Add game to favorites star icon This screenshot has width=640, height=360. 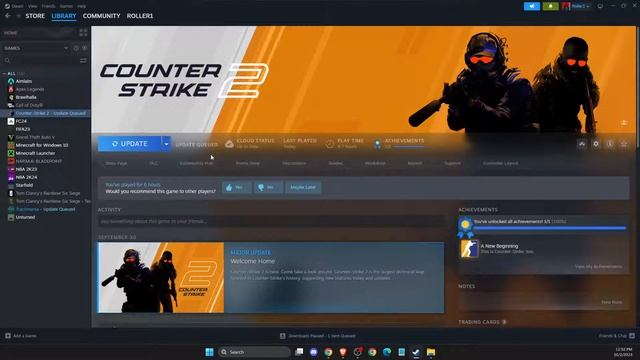tap(624, 144)
